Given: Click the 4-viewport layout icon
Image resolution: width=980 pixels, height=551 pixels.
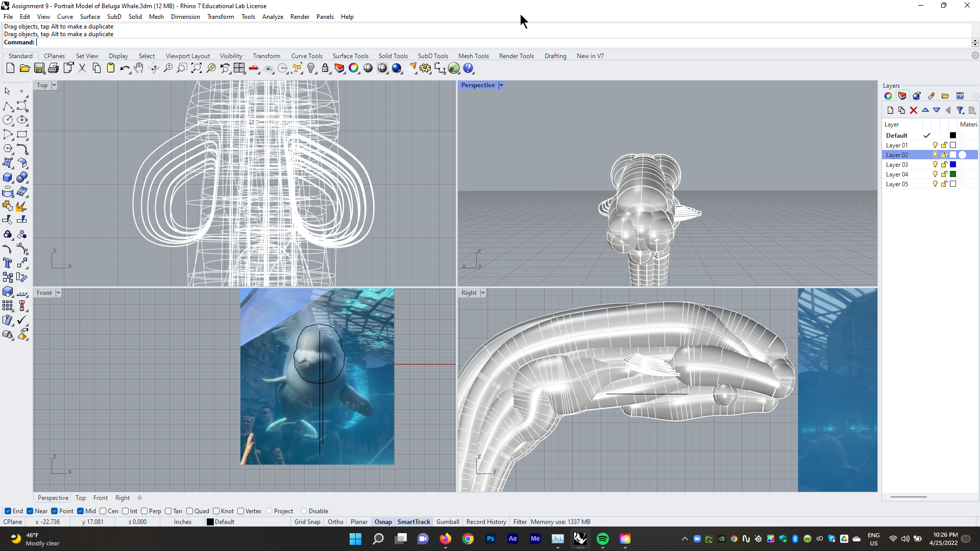Looking at the screenshot, I should click(239, 68).
